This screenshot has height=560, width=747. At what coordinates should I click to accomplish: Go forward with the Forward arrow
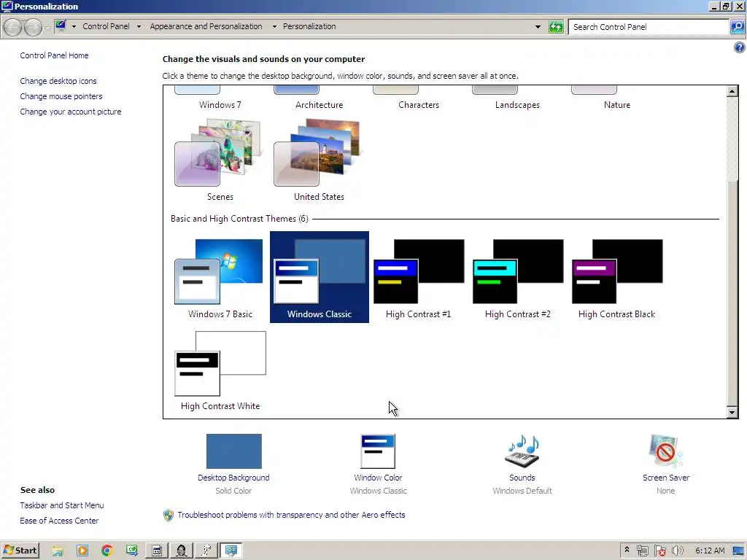click(x=33, y=27)
